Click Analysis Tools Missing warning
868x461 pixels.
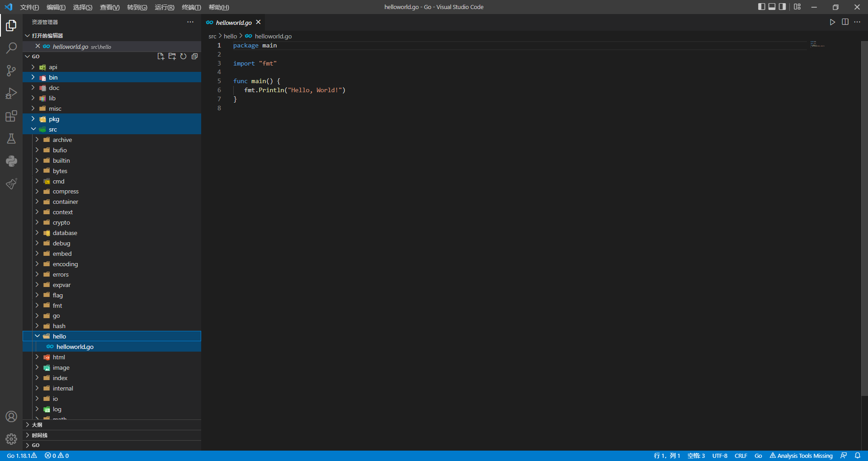pos(801,456)
